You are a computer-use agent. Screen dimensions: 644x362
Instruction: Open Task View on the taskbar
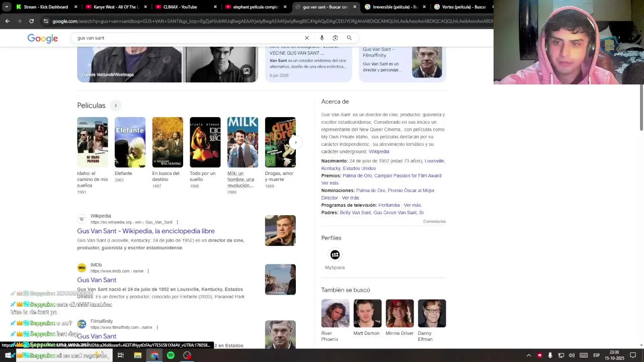coord(121,355)
